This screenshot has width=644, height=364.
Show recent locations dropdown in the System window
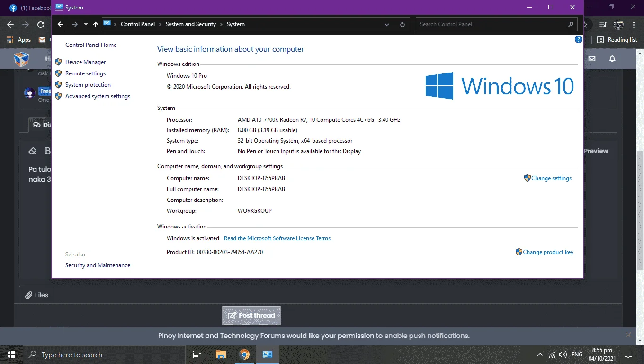tap(86, 24)
